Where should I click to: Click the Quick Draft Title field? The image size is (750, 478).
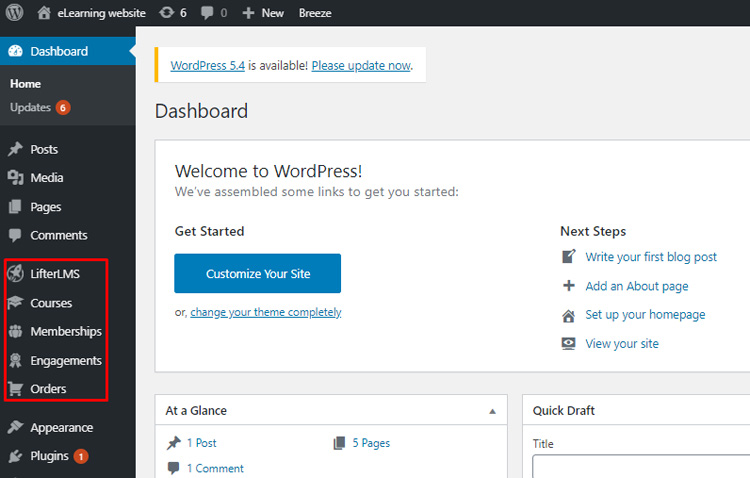(x=641, y=467)
